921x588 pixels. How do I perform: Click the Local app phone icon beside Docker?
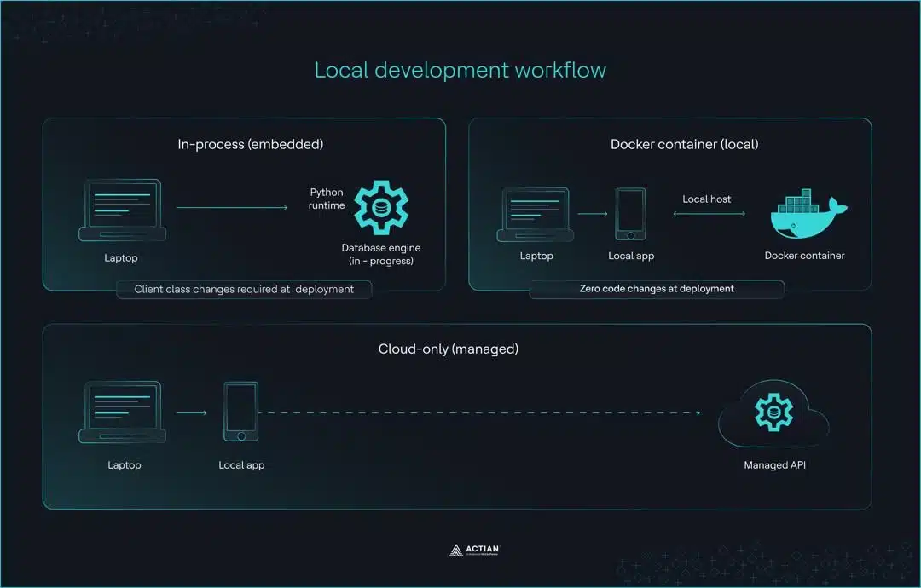click(x=630, y=213)
